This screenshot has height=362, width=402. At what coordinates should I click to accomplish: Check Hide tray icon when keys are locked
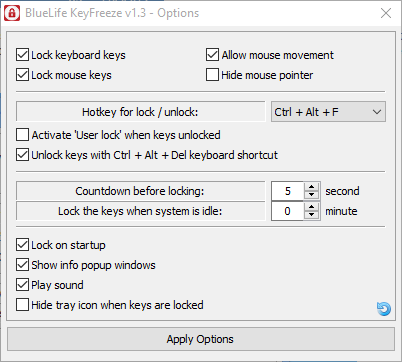[x=22, y=305]
